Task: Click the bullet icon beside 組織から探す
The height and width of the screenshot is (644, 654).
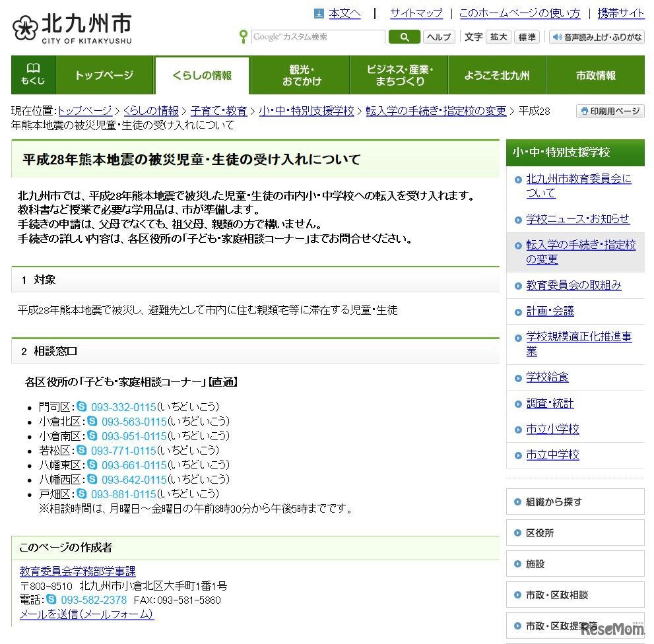Action: [517, 501]
